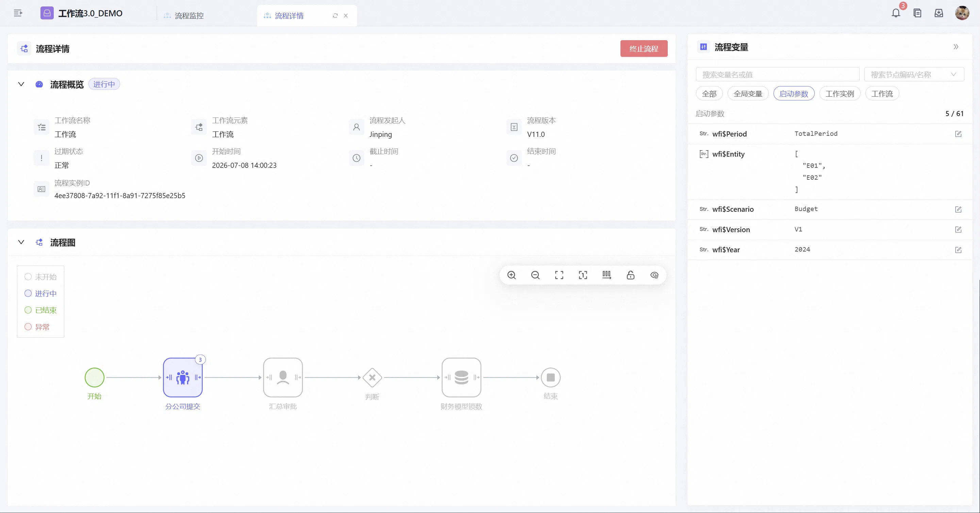
Task: Open the 搜索节点编码/名称 dropdown
Action: (914, 74)
